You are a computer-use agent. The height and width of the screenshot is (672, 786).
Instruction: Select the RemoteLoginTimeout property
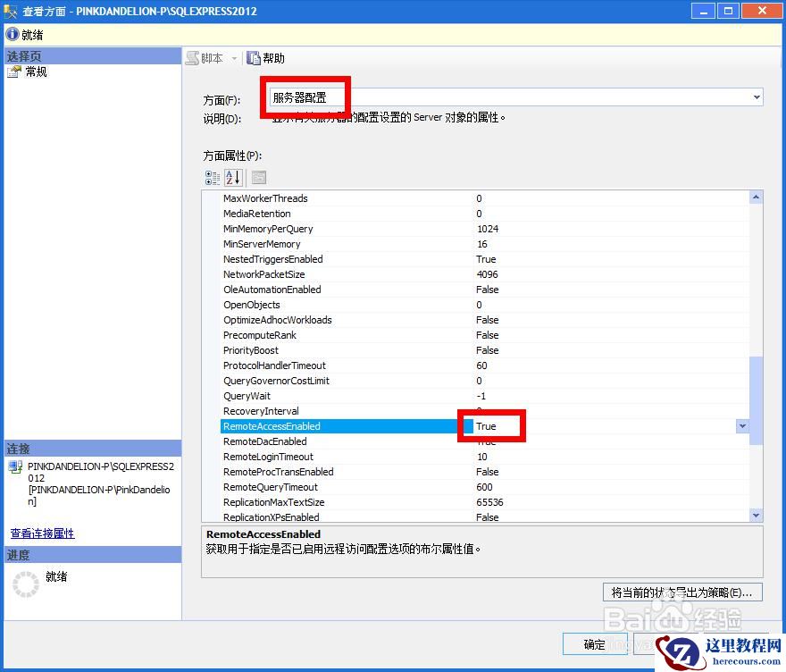268,457
